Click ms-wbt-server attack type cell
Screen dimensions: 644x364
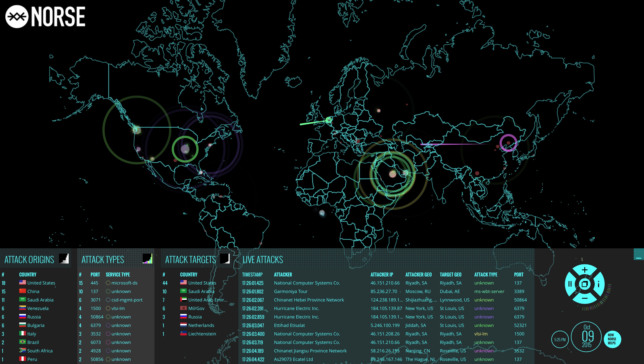[x=489, y=291]
